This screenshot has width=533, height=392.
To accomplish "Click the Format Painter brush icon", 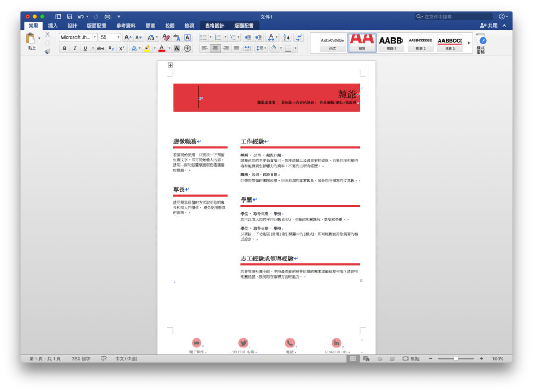I will point(48,52).
